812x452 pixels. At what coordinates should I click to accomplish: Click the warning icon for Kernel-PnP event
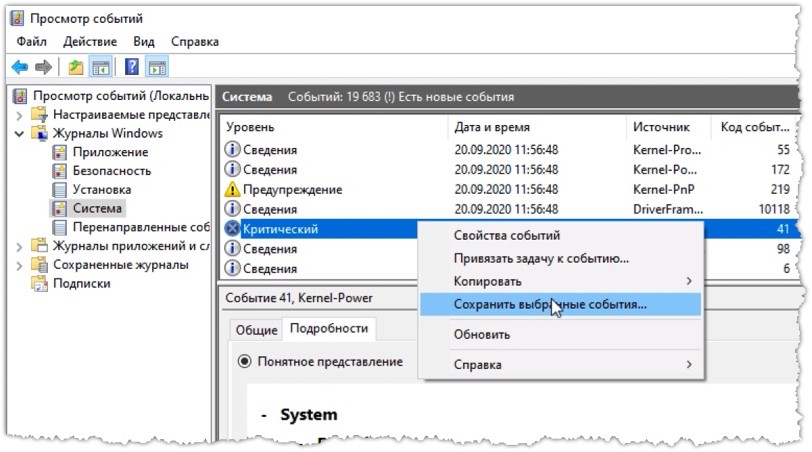[233, 189]
